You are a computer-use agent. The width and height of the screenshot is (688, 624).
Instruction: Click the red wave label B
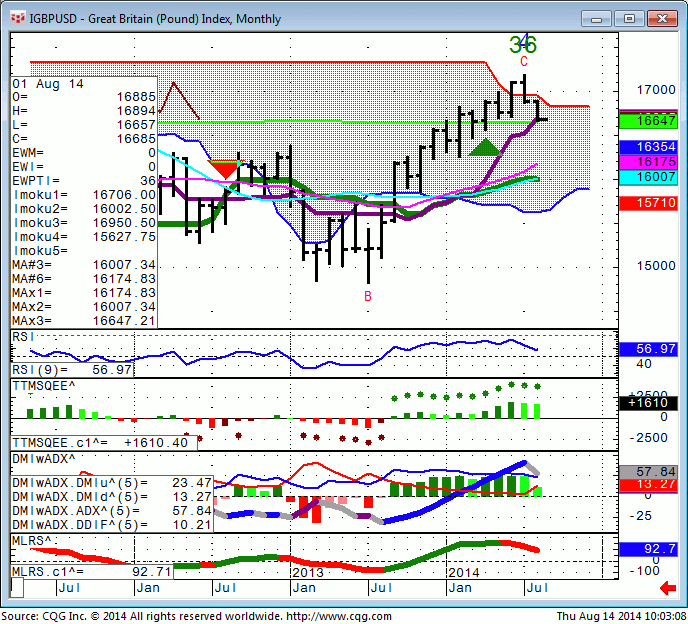(368, 297)
